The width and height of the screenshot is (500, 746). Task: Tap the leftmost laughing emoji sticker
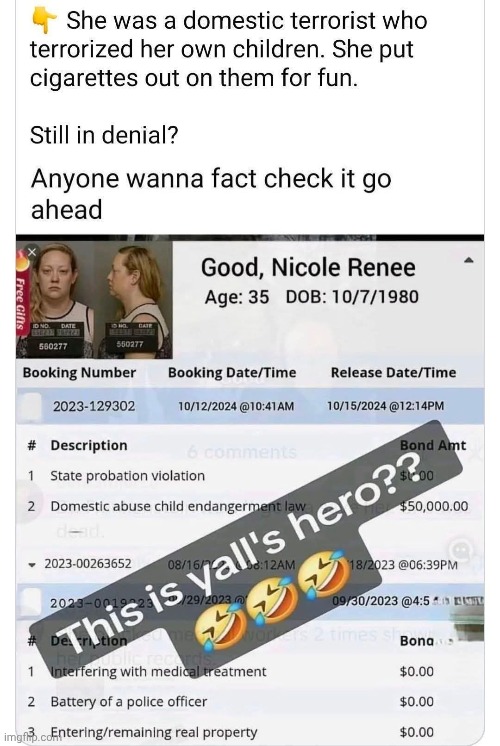(x=218, y=628)
